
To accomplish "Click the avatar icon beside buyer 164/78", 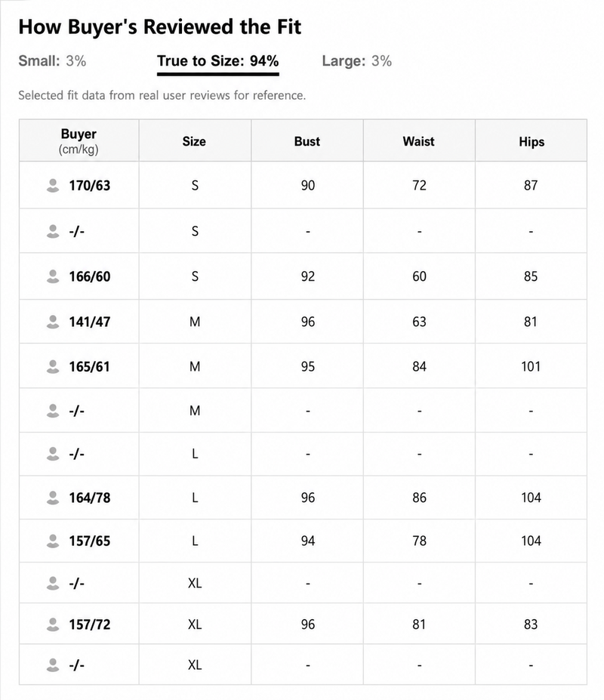I will [53, 498].
